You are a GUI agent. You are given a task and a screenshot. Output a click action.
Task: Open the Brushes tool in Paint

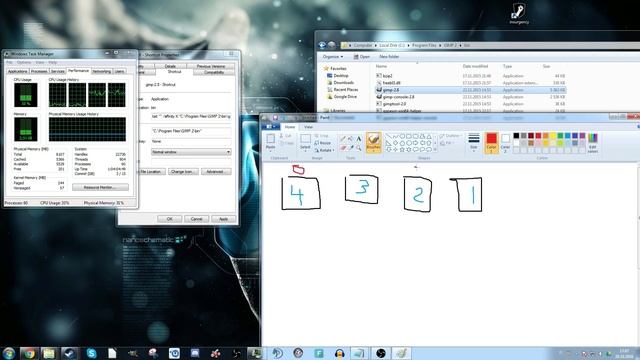coord(373,142)
